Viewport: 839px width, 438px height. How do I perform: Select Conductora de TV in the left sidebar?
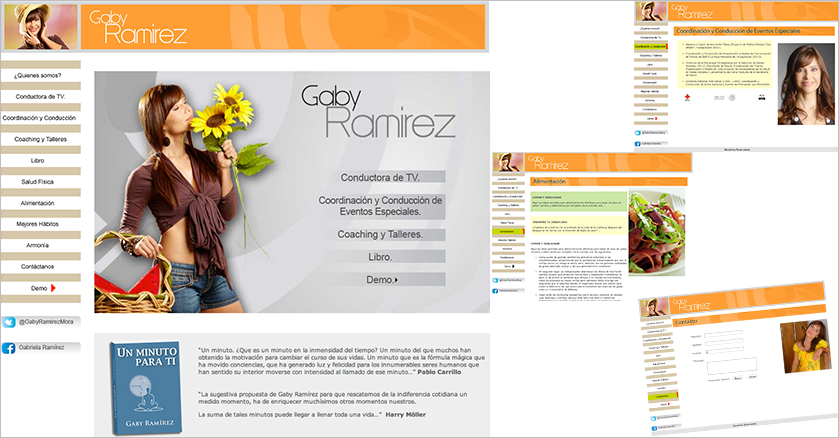[39, 97]
